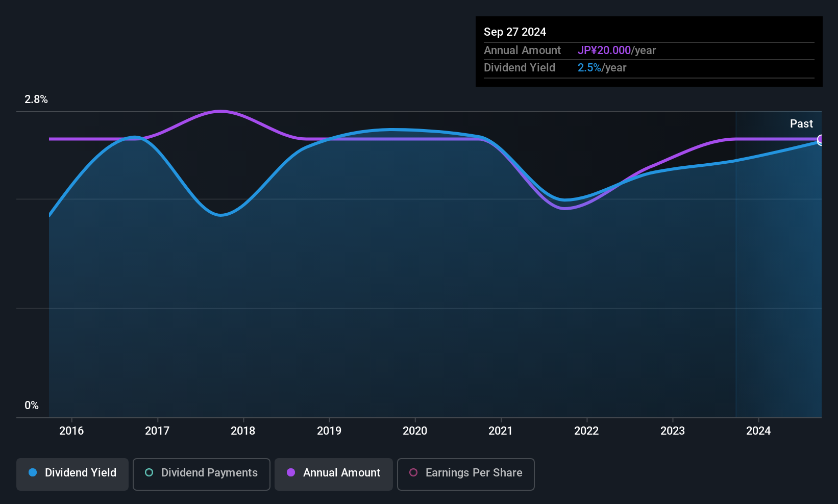The height and width of the screenshot is (504, 838).
Task: Toggle the Annual Amount series
Action: [334, 474]
